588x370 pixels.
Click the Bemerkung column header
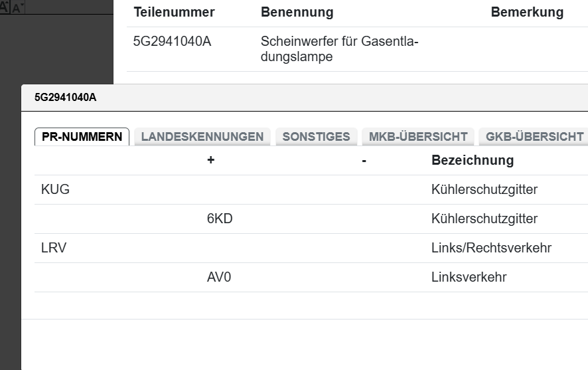[527, 13]
